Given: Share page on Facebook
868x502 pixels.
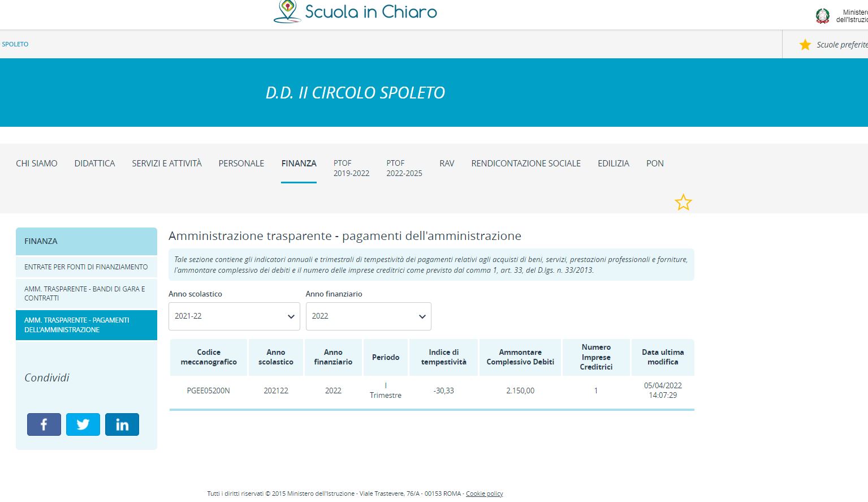Looking at the screenshot, I should pyautogui.click(x=44, y=424).
